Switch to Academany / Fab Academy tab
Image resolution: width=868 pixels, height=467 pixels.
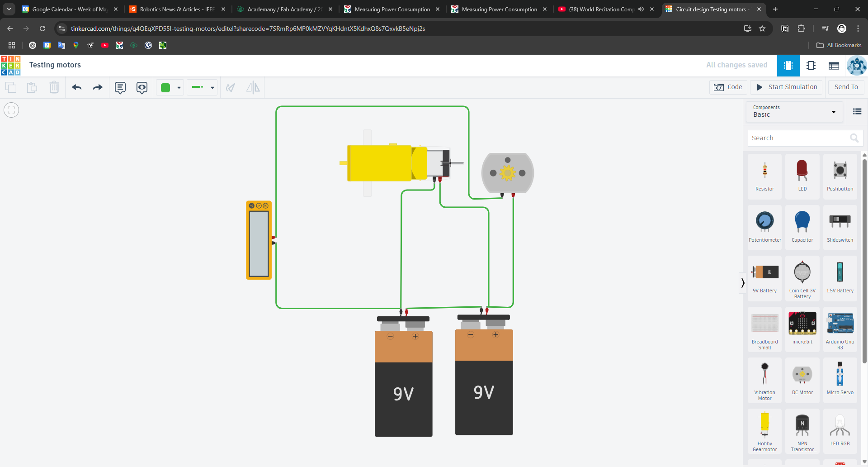coord(285,9)
